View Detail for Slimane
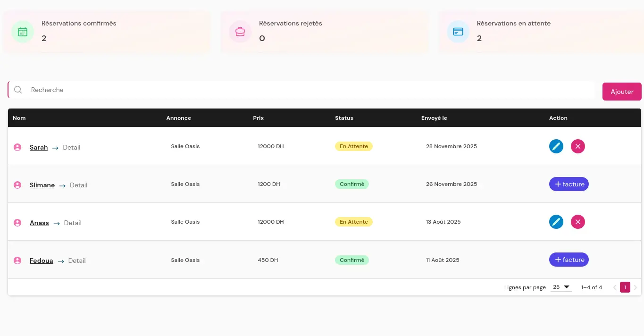 [x=79, y=185]
